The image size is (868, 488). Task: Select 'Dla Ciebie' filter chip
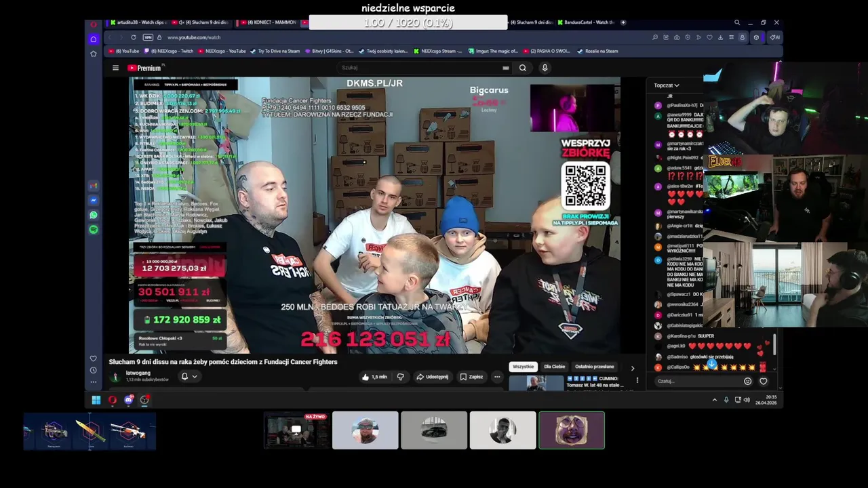(x=554, y=367)
